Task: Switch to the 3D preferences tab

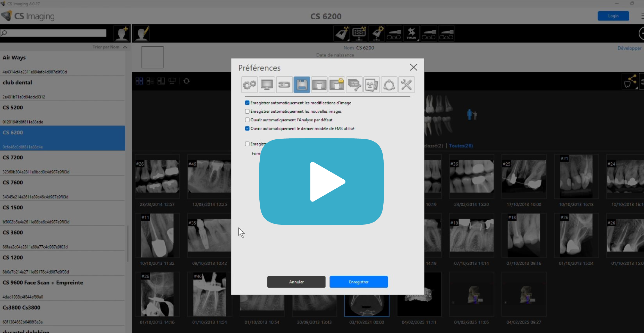Action: (284, 85)
